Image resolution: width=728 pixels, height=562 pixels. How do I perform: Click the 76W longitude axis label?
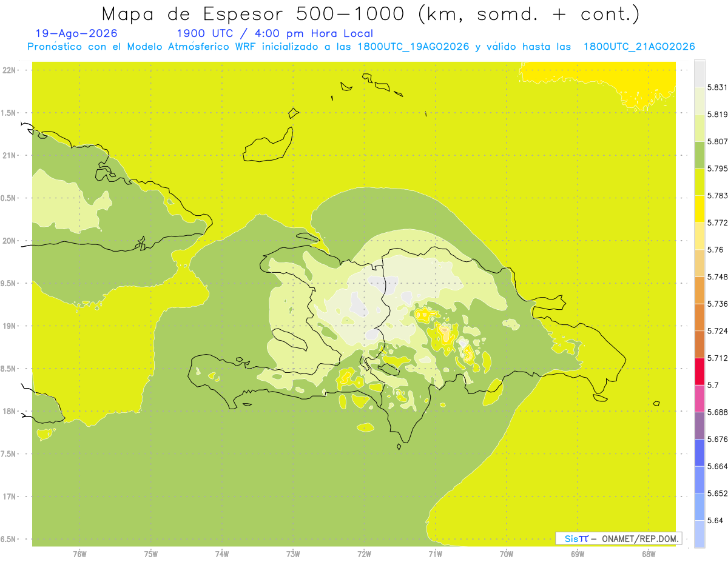click(x=79, y=554)
